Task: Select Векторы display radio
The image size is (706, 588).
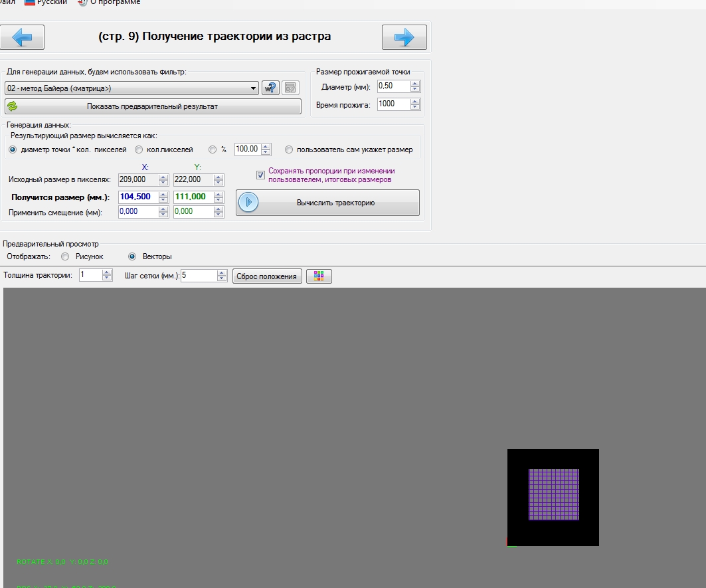Action: coord(132,256)
